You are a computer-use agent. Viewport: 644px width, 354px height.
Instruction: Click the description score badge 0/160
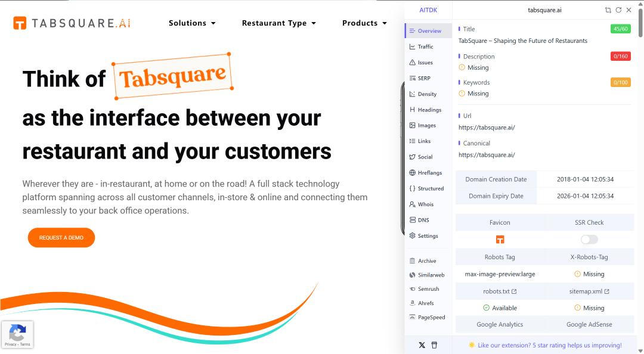click(x=620, y=56)
